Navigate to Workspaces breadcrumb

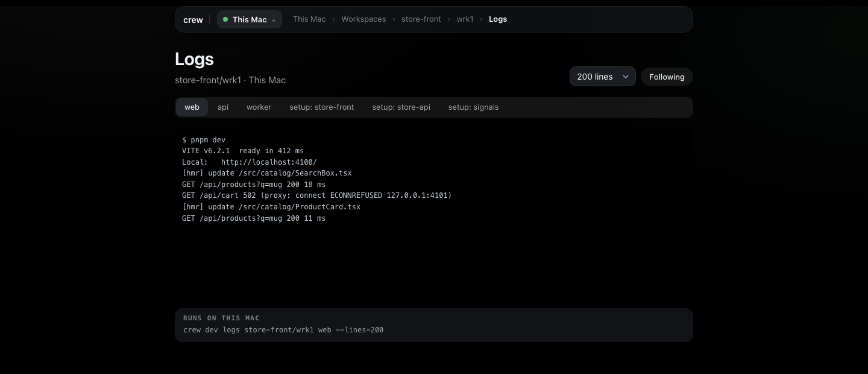pyautogui.click(x=363, y=19)
